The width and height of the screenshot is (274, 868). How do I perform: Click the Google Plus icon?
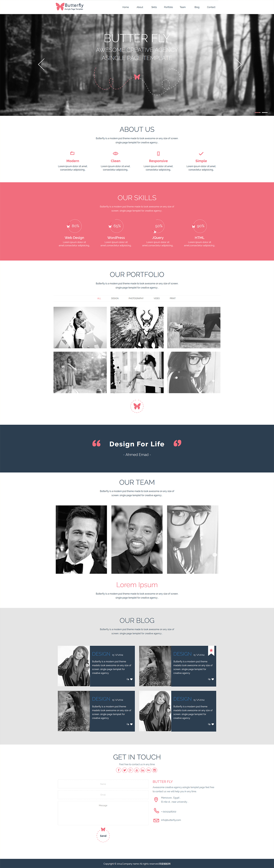click(131, 770)
